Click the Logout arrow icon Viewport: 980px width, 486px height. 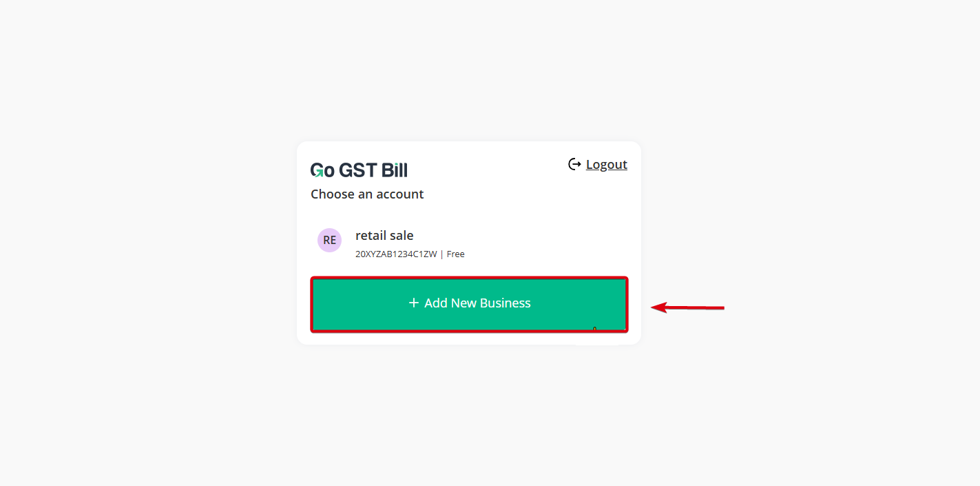(x=574, y=164)
